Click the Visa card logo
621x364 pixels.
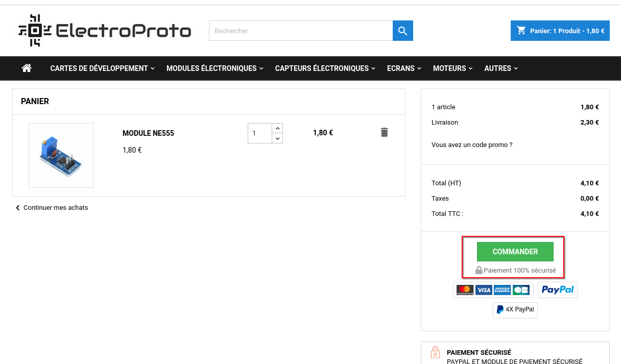pyautogui.click(x=484, y=290)
